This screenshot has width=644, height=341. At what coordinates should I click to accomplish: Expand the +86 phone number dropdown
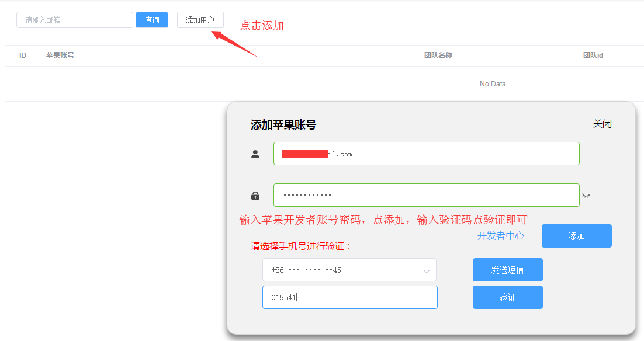[349, 270]
